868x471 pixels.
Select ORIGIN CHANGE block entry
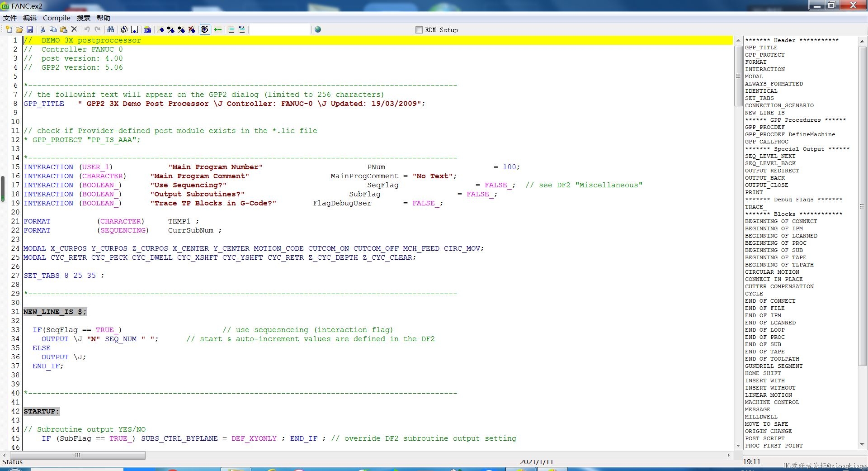coord(769,431)
